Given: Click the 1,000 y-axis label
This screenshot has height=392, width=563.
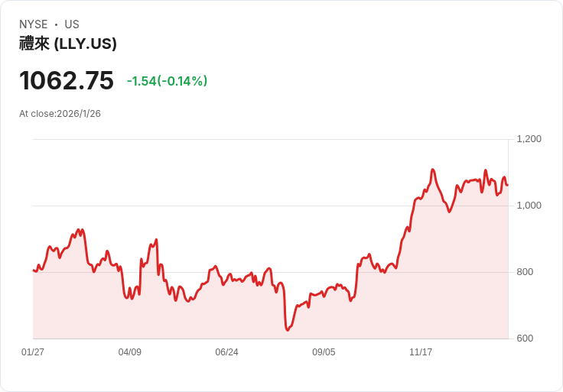Looking at the screenshot, I should coord(529,206).
